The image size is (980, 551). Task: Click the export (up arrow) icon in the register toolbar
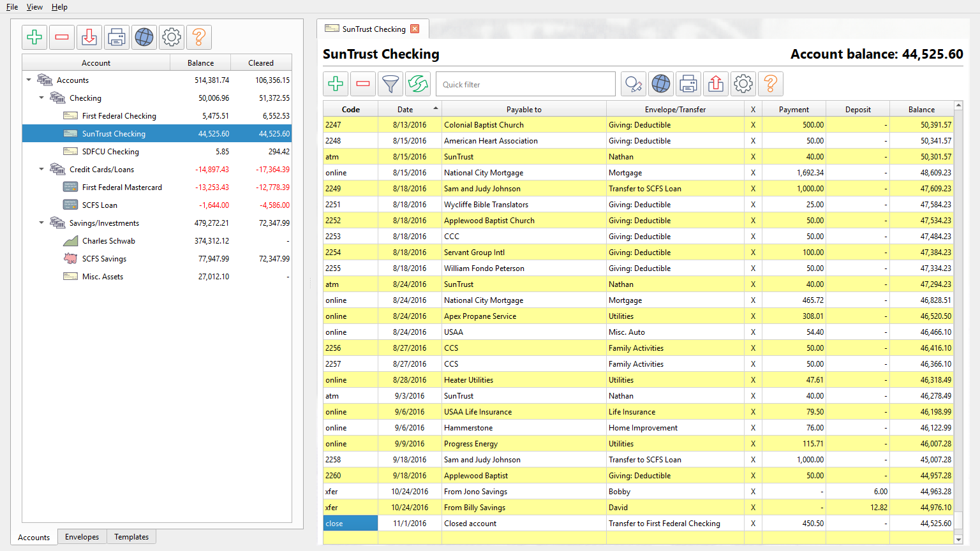pos(716,84)
